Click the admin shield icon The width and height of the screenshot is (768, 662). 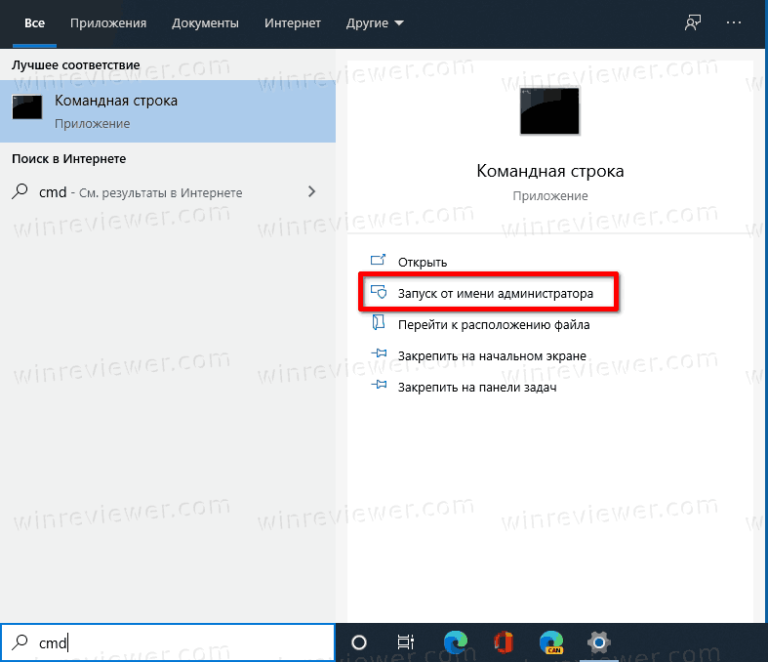pyautogui.click(x=379, y=292)
